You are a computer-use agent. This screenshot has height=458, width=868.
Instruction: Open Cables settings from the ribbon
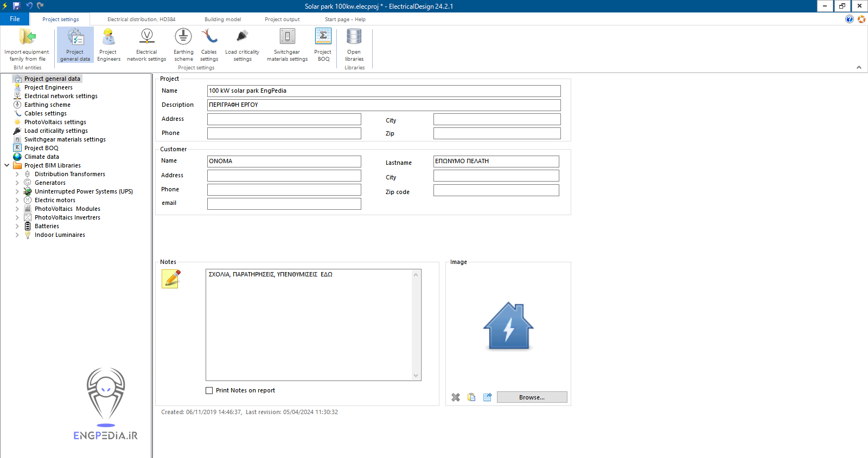(x=209, y=45)
